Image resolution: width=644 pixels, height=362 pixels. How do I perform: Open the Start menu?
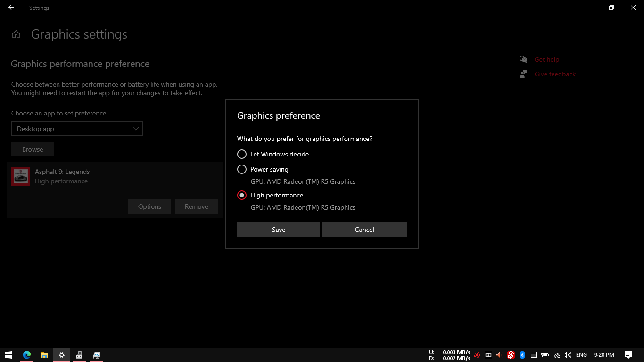pyautogui.click(x=9, y=354)
